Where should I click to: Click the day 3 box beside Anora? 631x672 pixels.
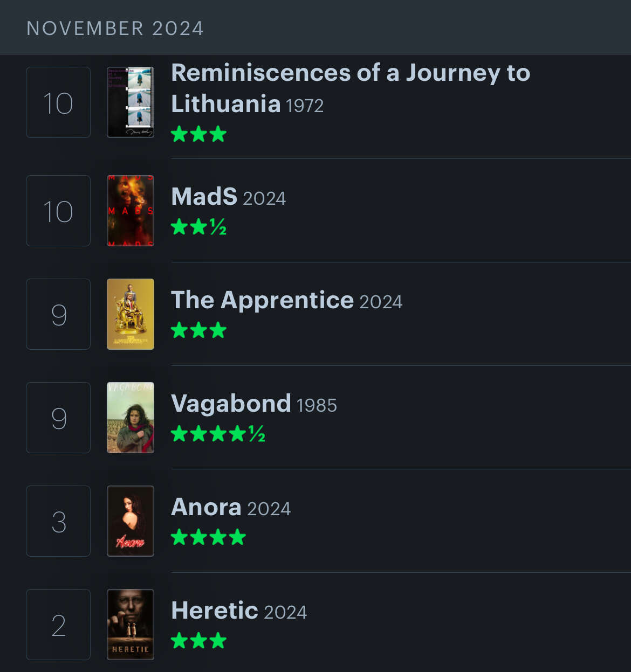[58, 521]
